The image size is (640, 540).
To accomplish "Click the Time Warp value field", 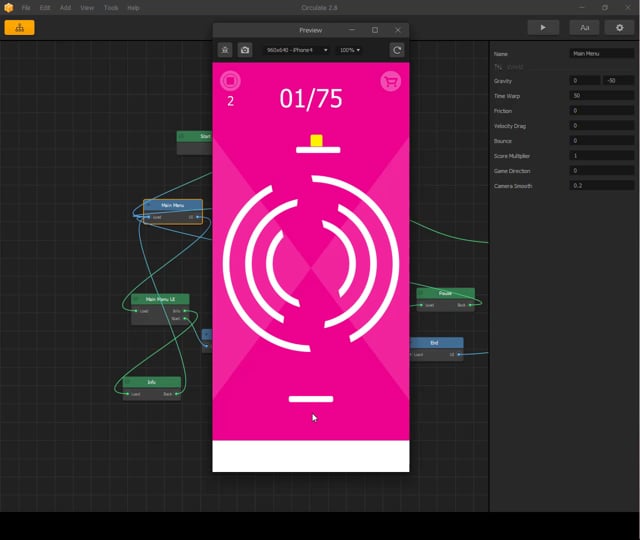I will [602, 96].
